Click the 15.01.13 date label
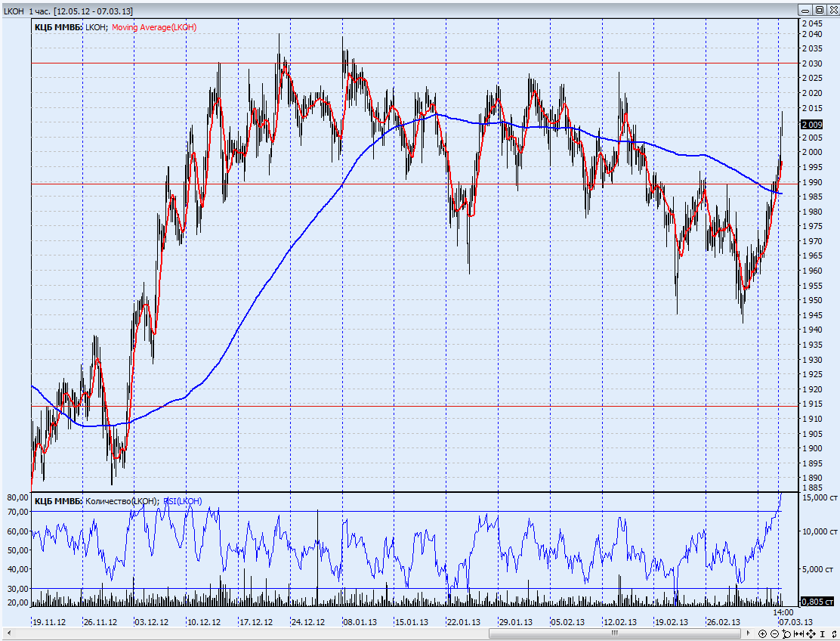This screenshot has height=641, width=840. [412, 622]
